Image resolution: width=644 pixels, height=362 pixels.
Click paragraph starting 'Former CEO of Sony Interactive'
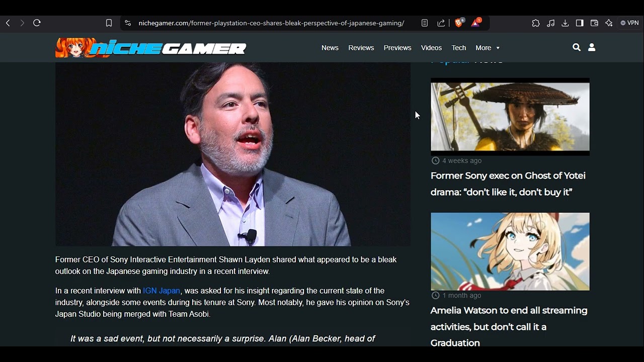(226, 265)
